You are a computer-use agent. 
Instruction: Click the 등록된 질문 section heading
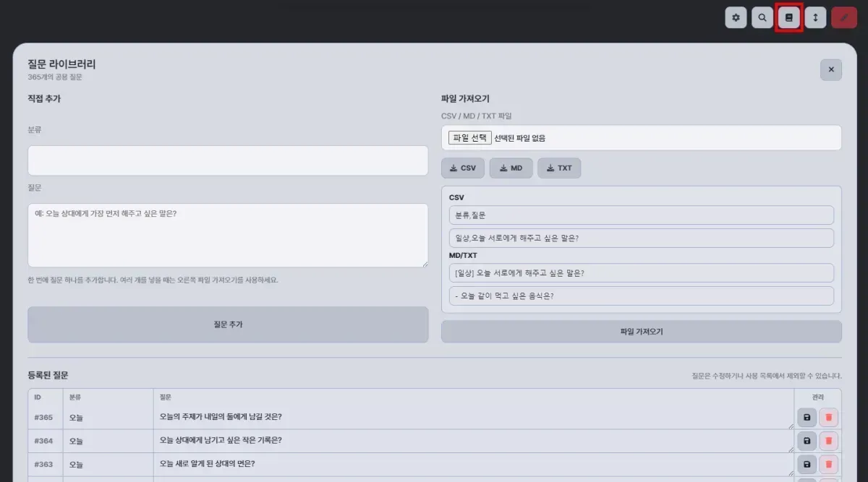pyautogui.click(x=48, y=375)
